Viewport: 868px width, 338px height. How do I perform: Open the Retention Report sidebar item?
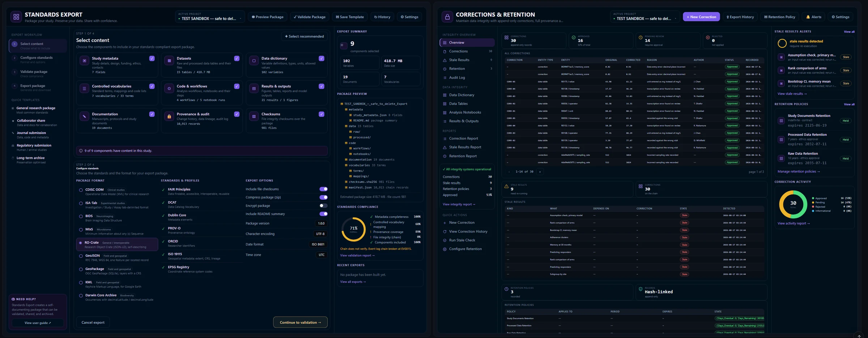pyautogui.click(x=467, y=156)
